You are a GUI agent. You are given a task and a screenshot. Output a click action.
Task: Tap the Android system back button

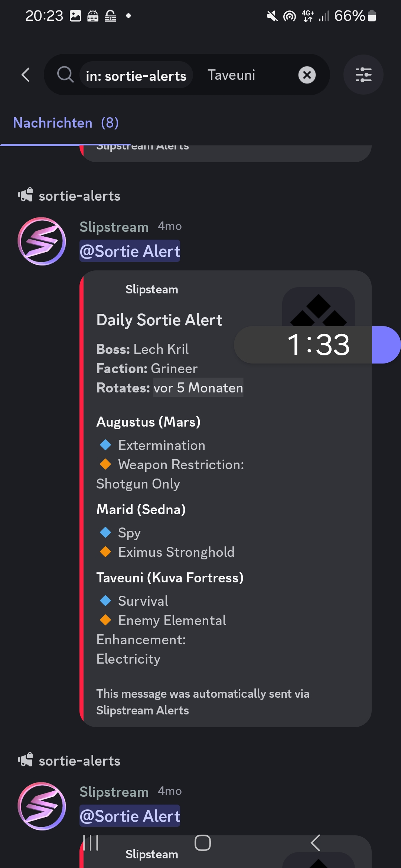click(315, 843)
